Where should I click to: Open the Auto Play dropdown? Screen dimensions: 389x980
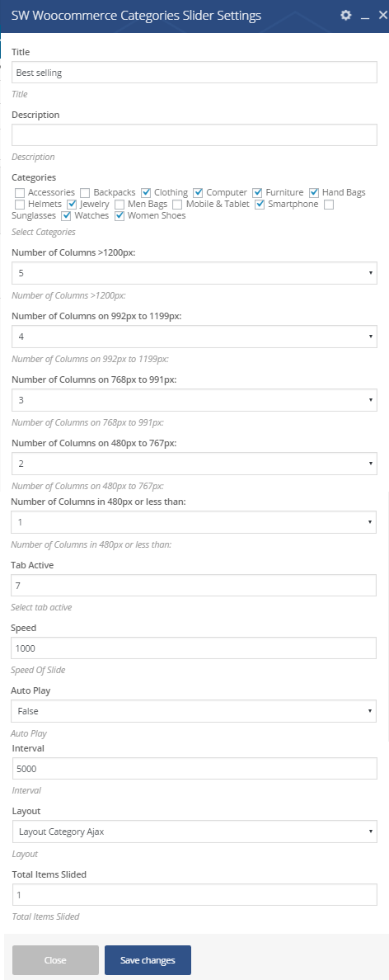click(194, 711)
